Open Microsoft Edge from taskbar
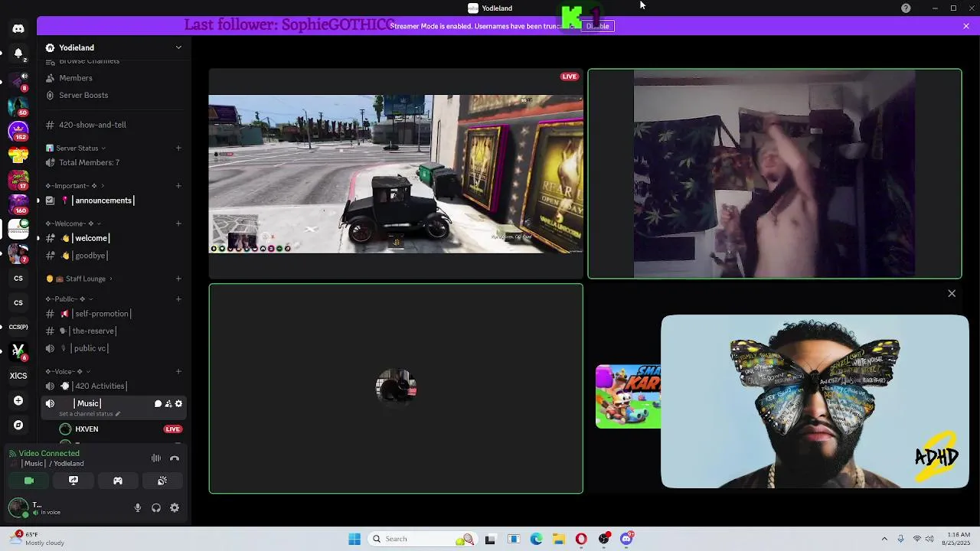This screenshot has width=980, height=551. pyautogui.click(x=537, y=539)
